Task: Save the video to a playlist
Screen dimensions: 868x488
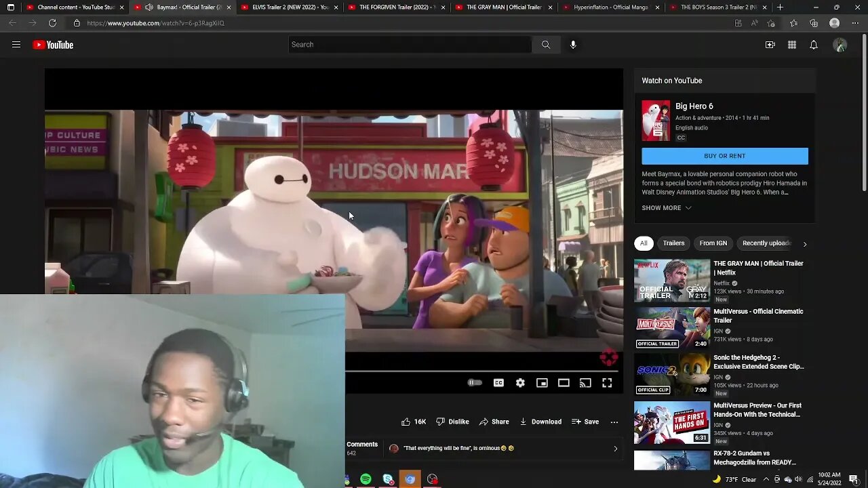Action: [585, 422]
